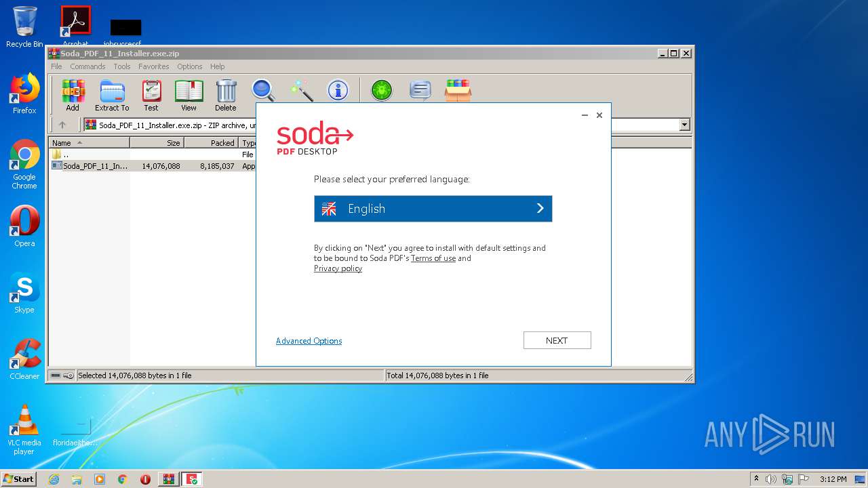This screenshot has width=868, height=488.
Task: Click the Wizard wand icon in WinRAR
Action: coord(300,90)
